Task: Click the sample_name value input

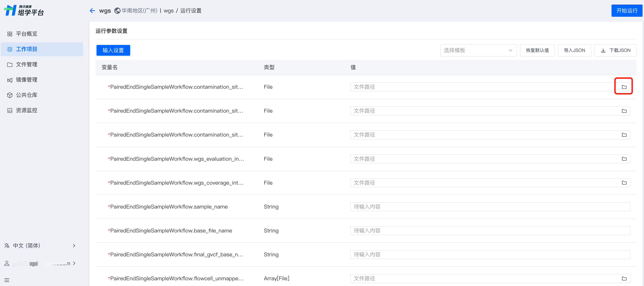Action: (x=490, y=207)
